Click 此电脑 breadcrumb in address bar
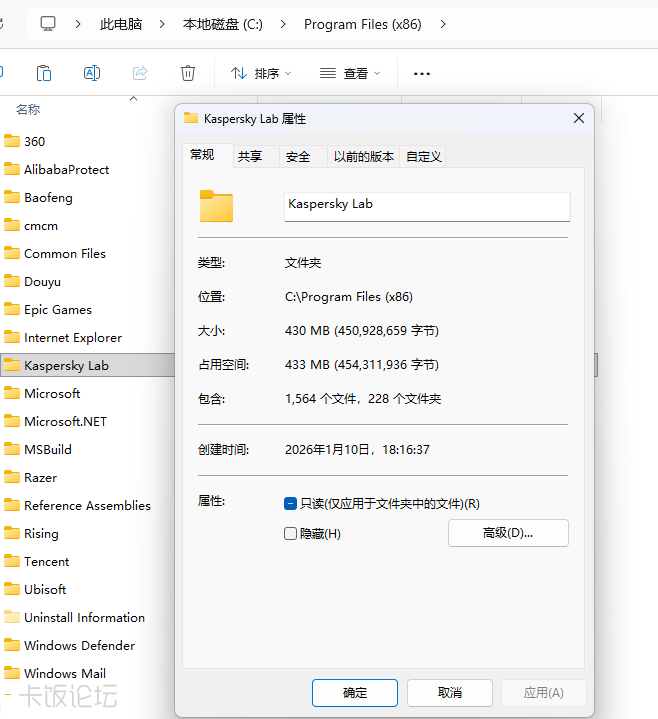 (121, 24)
